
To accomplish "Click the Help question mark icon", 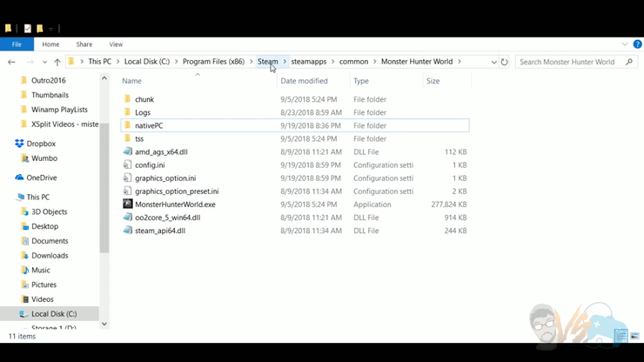I will 637,44.
